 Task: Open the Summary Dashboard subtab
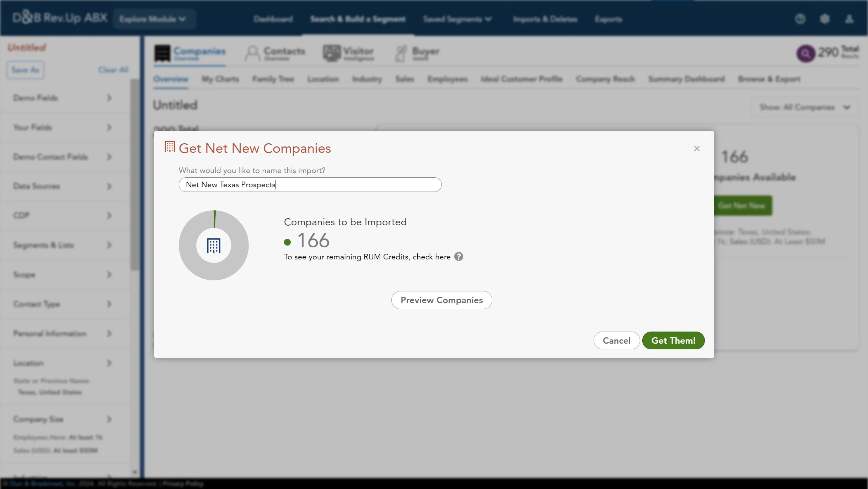(x=686, y=79)
